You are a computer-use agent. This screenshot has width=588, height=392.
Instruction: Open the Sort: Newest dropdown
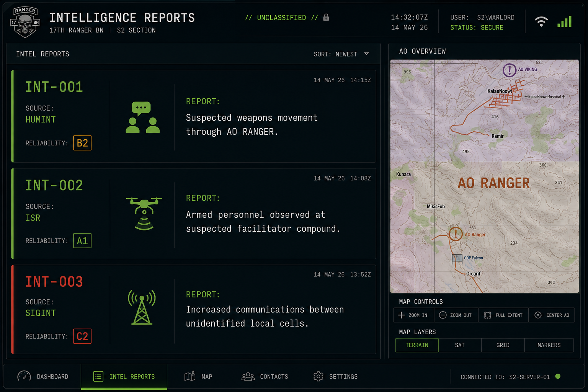pos(341,54)
